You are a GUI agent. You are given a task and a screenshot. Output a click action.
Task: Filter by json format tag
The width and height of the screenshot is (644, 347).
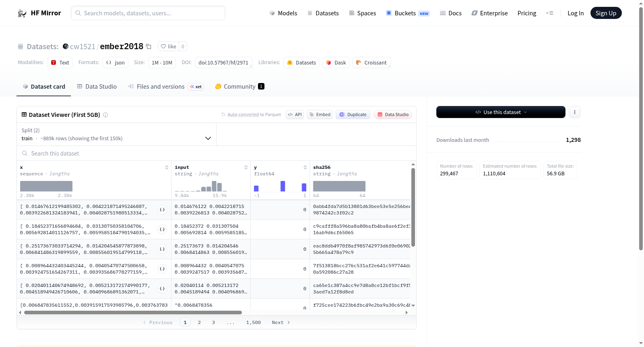click(x=116, y=62)
